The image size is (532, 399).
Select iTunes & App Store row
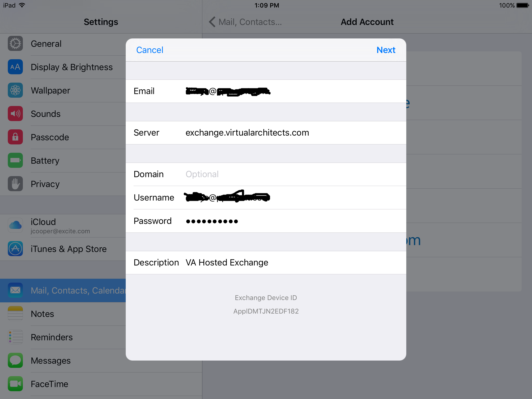click(63, 249)
